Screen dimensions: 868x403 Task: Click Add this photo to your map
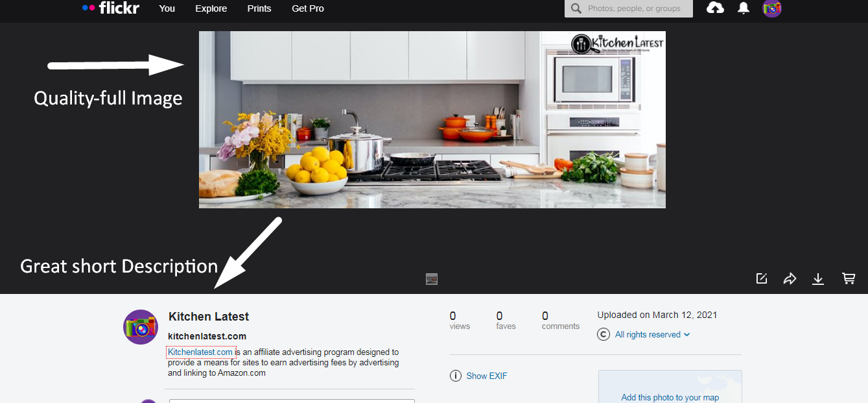[670, 398]
